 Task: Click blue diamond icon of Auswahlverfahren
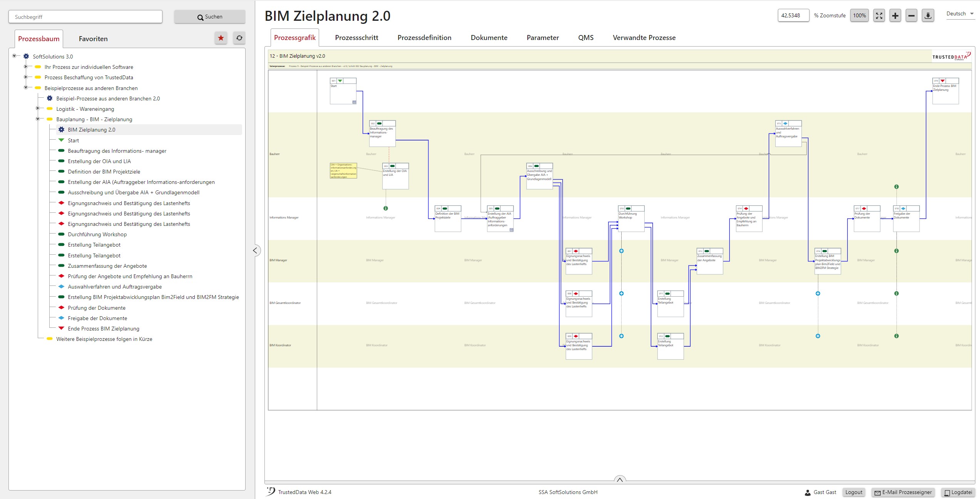tap(61, 287)
